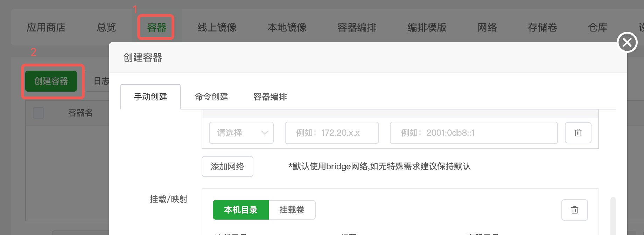Switch mount type to 挂载卷
644x235 pixels.
(292, 210)
